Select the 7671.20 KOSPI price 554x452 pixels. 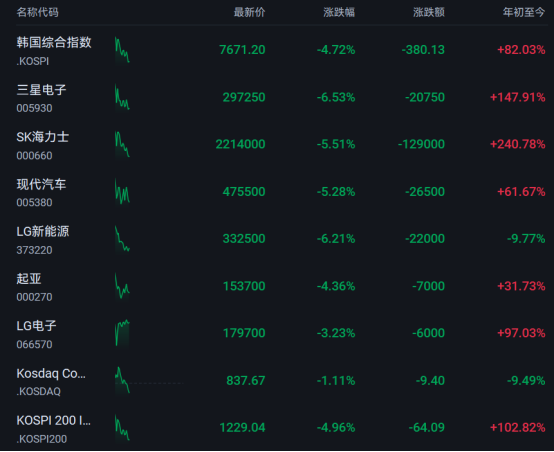click(x=242, y=50)
